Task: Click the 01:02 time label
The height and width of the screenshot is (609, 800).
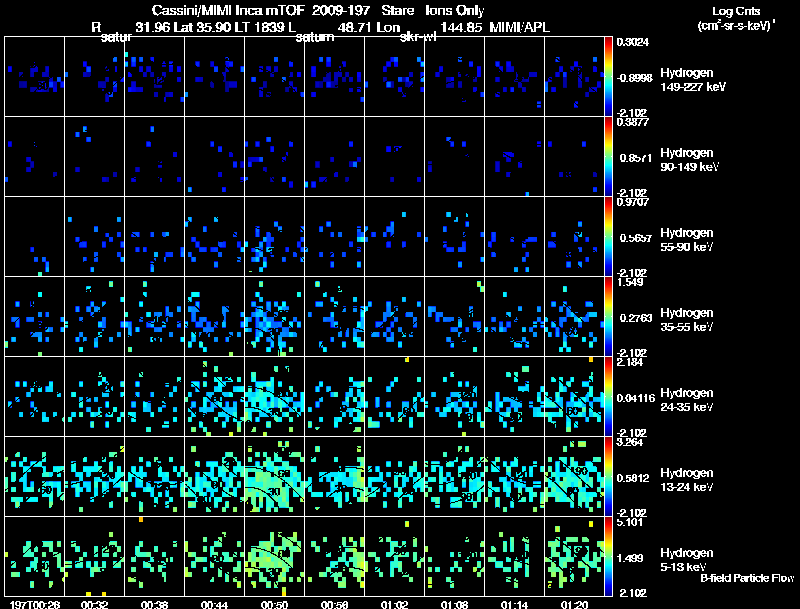Action: pyautogui.click(x=394, y=604)
